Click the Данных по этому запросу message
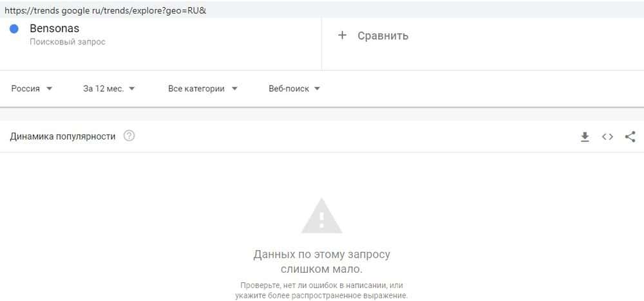 pyautogui.click(x=321, y=262)
